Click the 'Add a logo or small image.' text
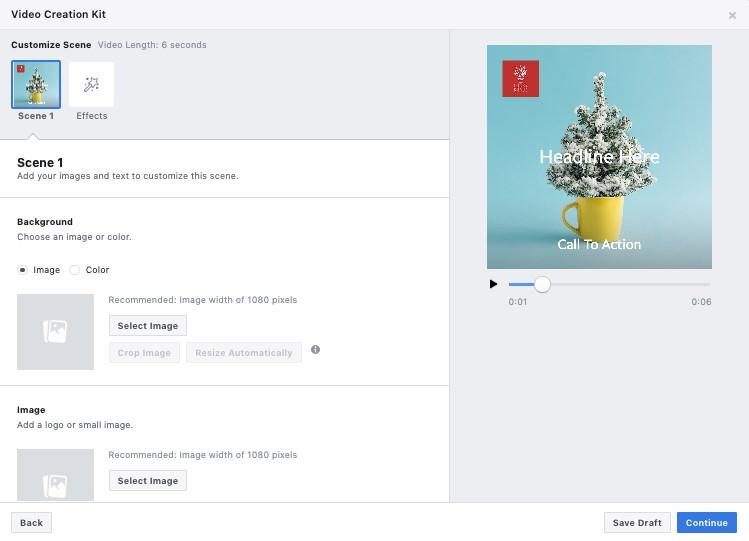The image size is (749, 541). 75,425
